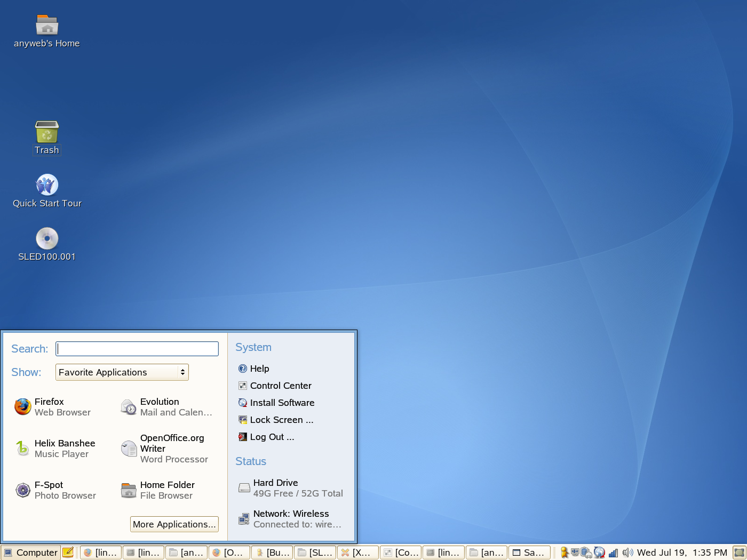Click removable devices tray icon

point(586,553)
